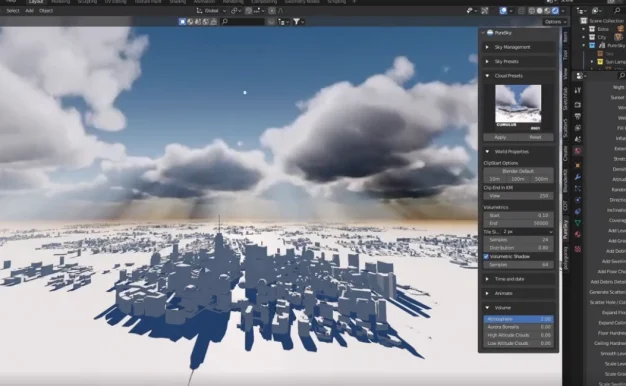Switch to the Scatter5 sidebar tab
The width and height of the screenshot is (626, 386).
(565, 128)
